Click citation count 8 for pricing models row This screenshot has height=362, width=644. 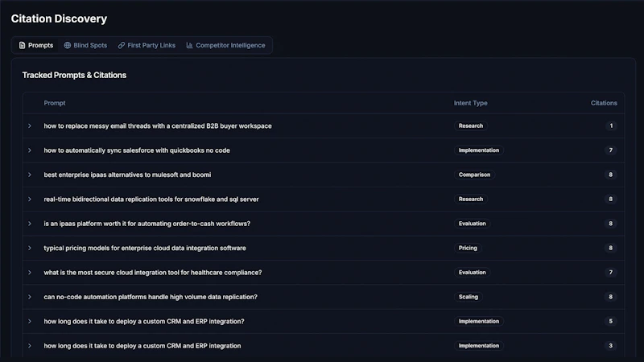click(611, 248)
